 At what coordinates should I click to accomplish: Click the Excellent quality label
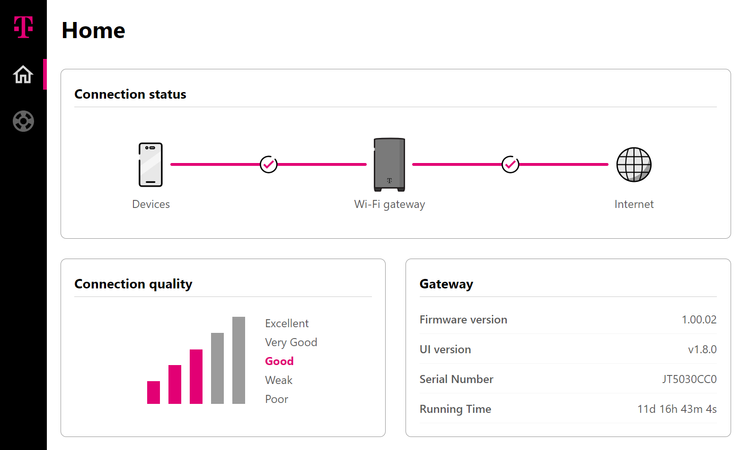pyautogui.click(x=287, y=323)
